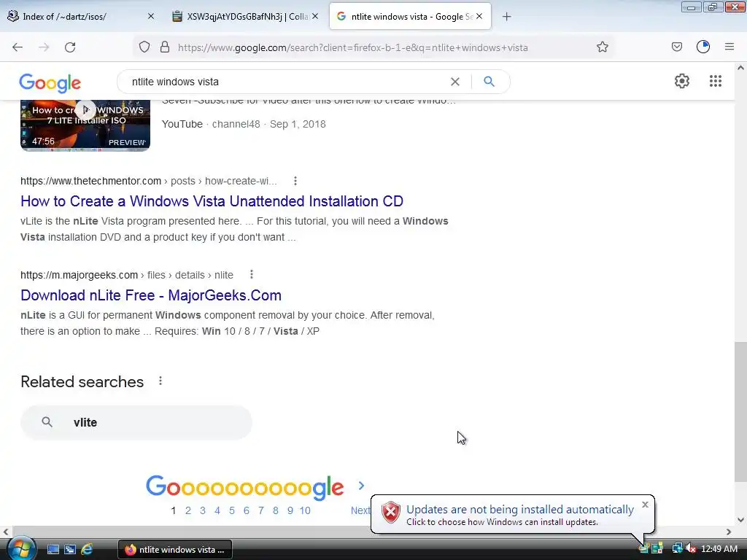This screenshot has width=747, height=560.
Task: Open the Google apps grid
Action: point(715,81)
